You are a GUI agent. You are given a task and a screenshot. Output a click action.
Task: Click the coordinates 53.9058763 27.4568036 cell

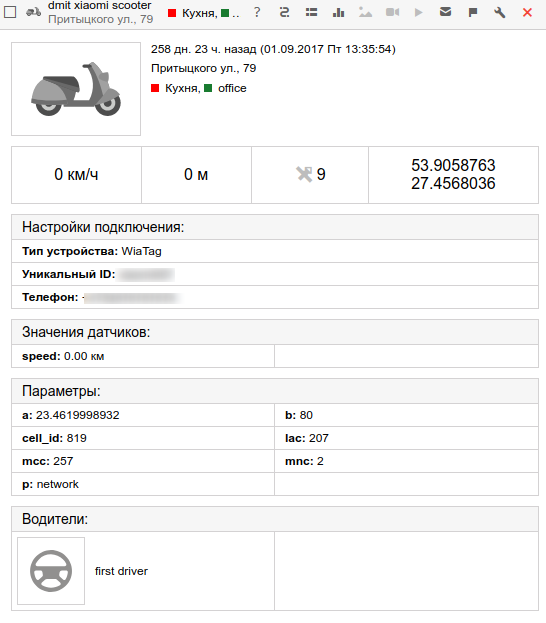[x=453, y=174]
